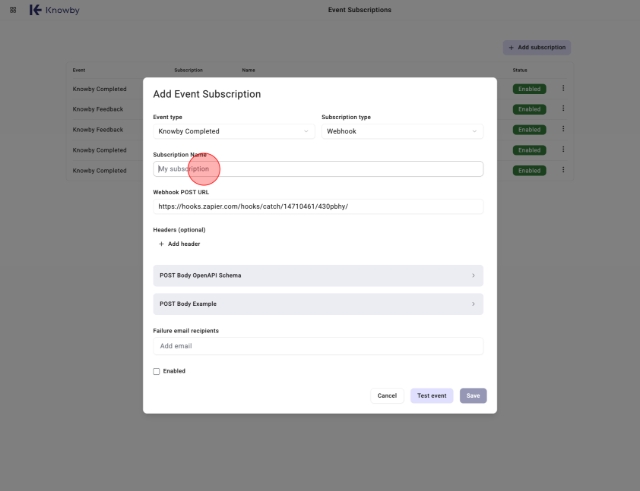
Task: Click first Knowby Completed event row text
Action: click(x=100, y=89)
